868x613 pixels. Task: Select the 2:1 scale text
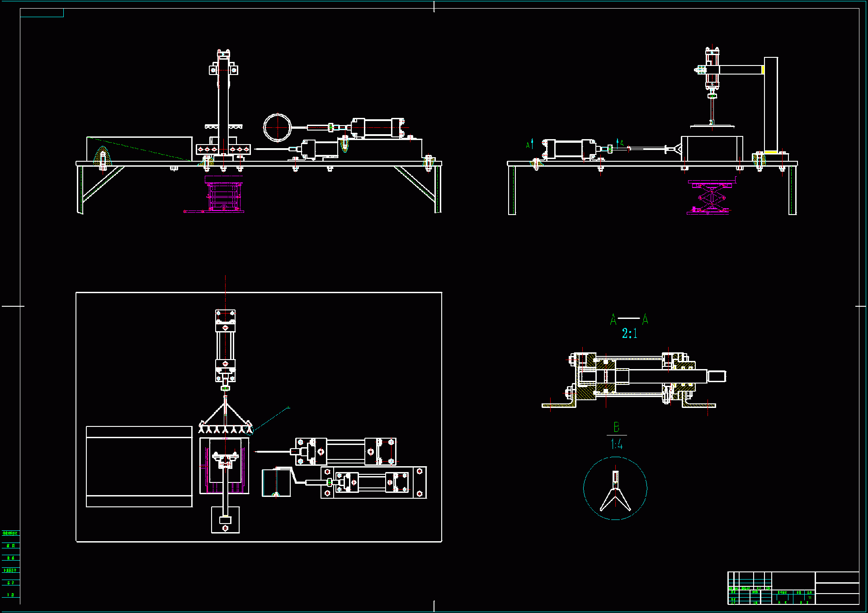point(629,334)
